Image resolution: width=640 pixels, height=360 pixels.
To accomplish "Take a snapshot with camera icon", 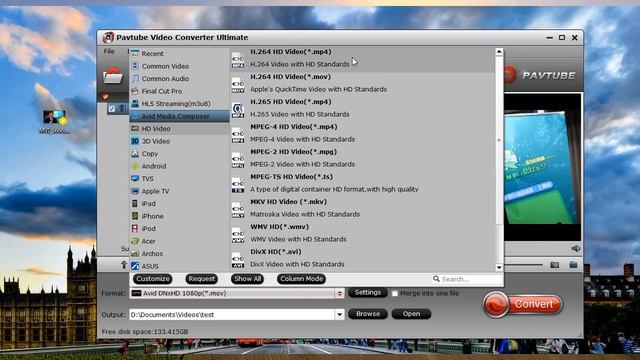I will pos(554,265).
